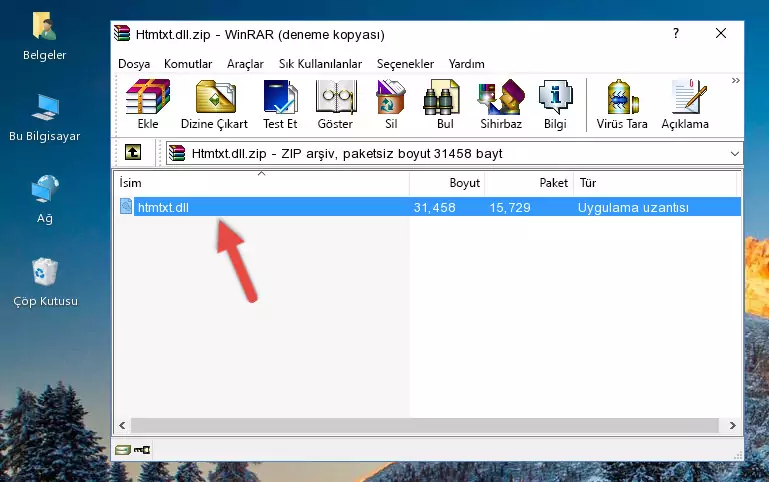769x482 pixels.
Task: Click the horizontal scrollbar left arrow
Action: 122,425
